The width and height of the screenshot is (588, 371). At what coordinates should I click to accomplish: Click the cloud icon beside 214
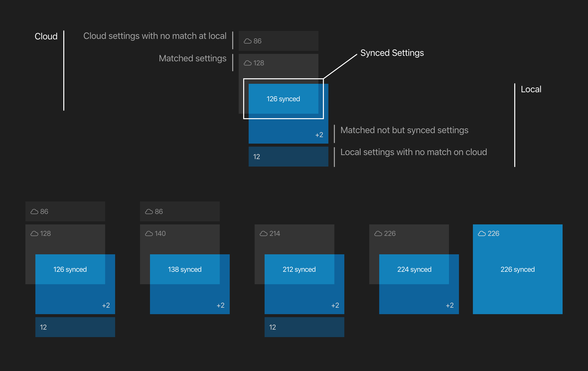264,234
